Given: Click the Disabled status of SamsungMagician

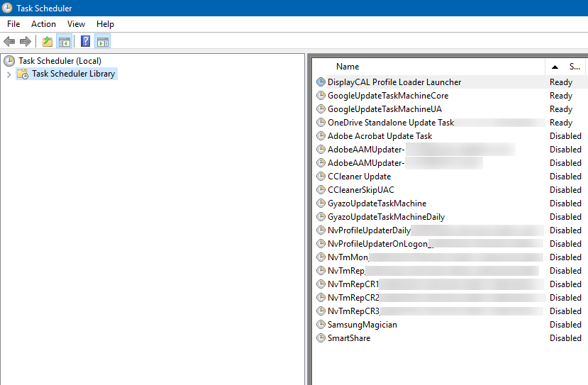Looking at the screenshot, I should point(565,325).
